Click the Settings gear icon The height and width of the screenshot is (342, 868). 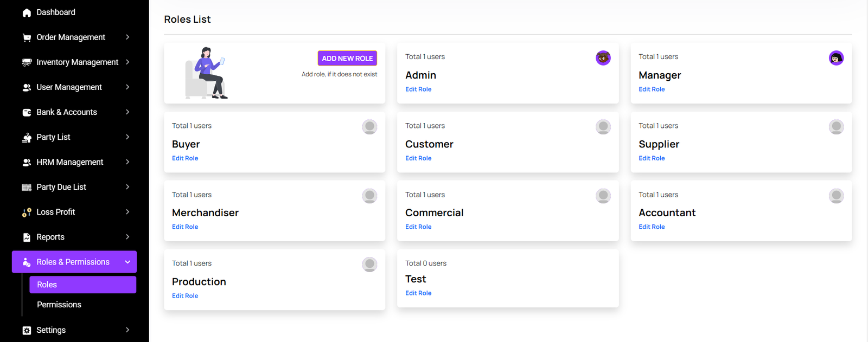[x=27, y=330]
